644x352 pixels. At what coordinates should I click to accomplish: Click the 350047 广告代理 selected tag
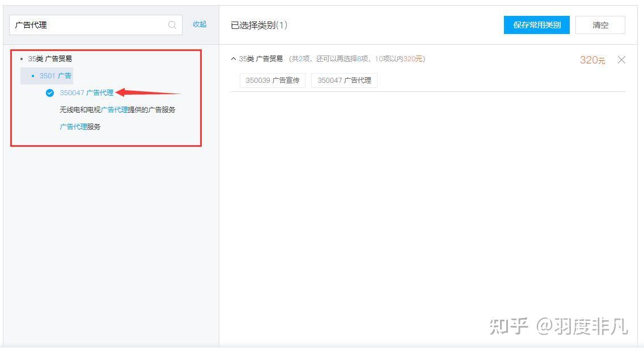(x=344, y=80)
